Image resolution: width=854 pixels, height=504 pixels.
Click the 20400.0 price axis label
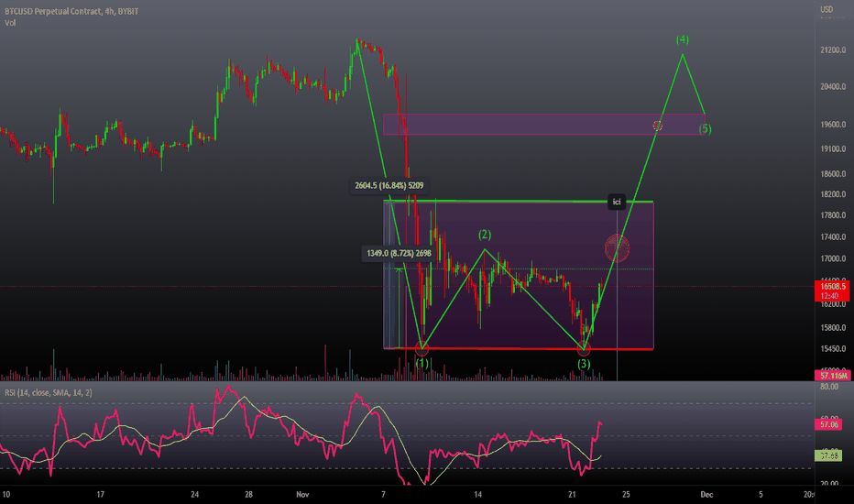click(833, 87)
